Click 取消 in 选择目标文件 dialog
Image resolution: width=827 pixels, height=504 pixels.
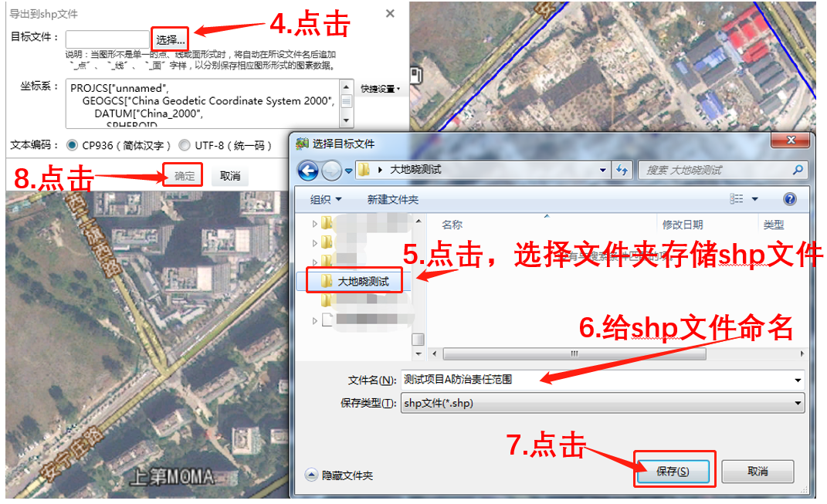point(758,472)
